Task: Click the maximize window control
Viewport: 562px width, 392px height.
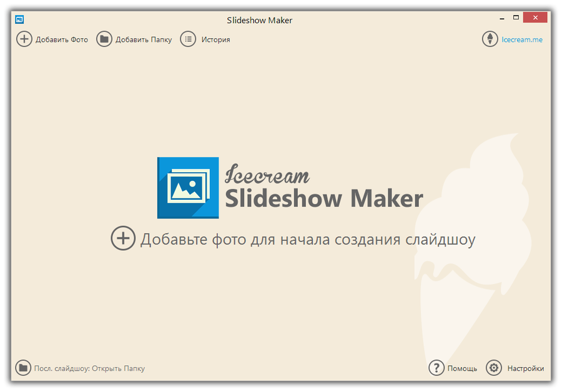Action: 516,18
